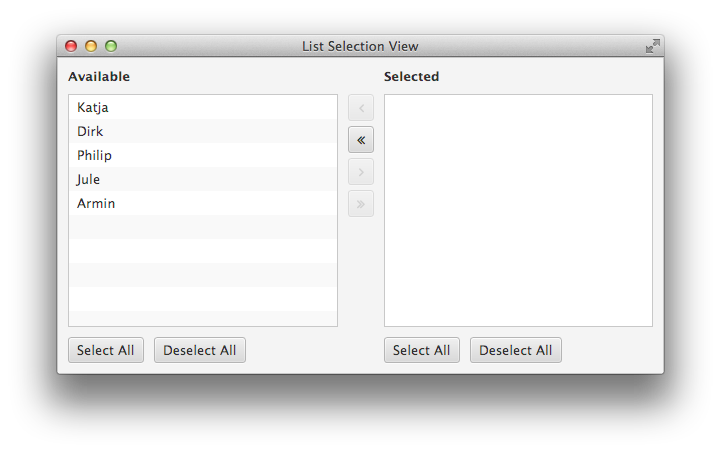Click the double left arrow move-all button
721x453 pixels.
[x=361, y=140]
